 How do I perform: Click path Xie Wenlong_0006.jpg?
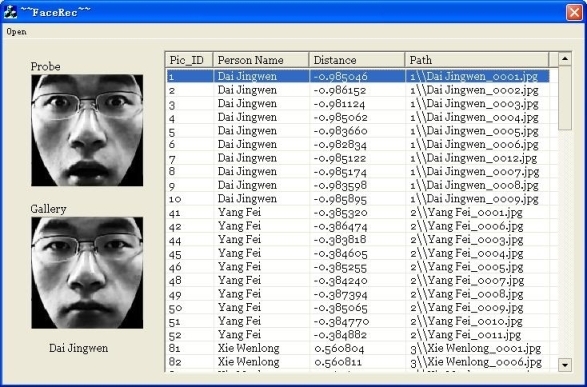coord(476,362)
